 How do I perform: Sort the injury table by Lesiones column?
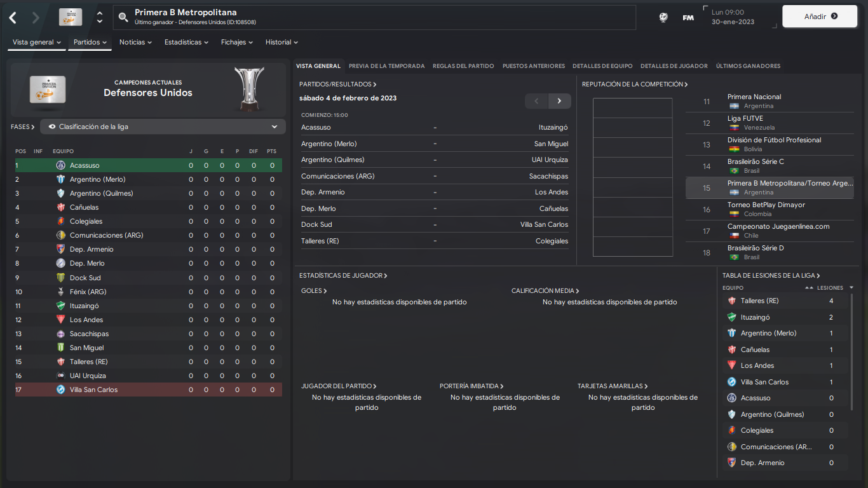[829, 288]
